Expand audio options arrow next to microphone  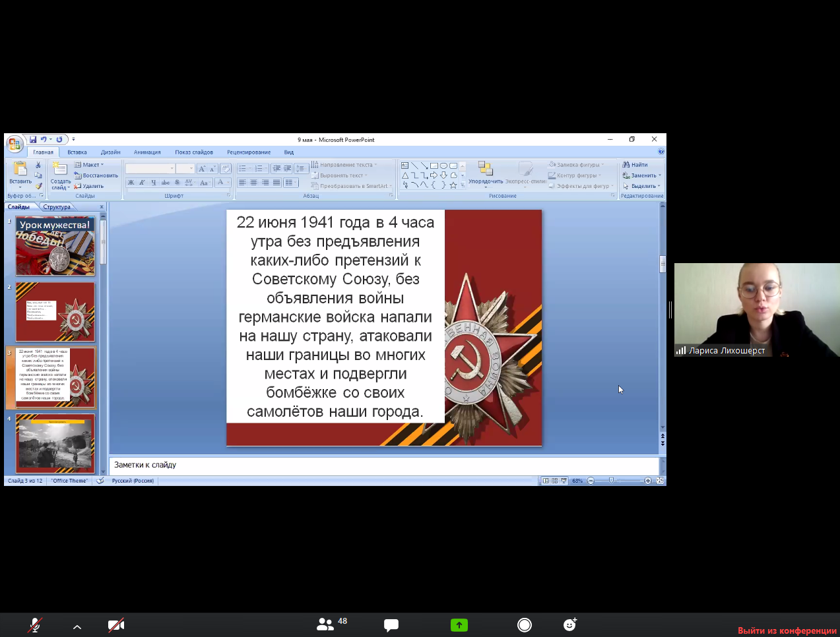[77, 626]
